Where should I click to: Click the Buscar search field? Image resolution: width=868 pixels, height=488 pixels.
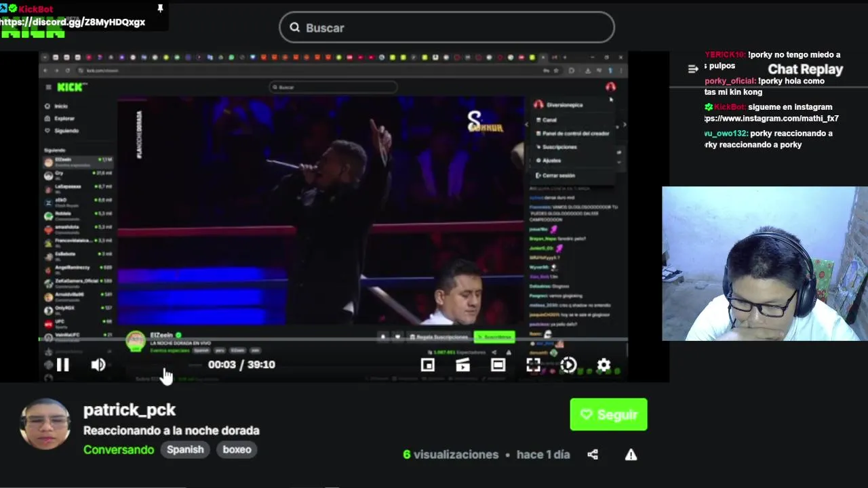447,28
